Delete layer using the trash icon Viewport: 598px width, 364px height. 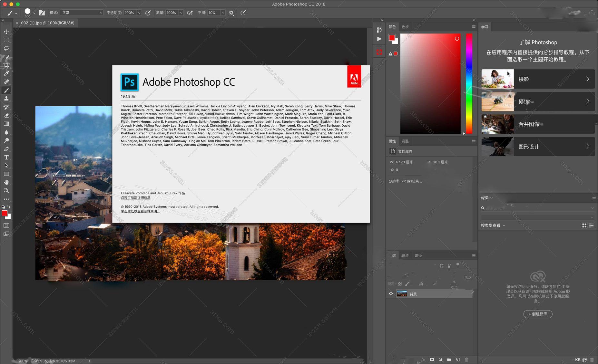466,359
